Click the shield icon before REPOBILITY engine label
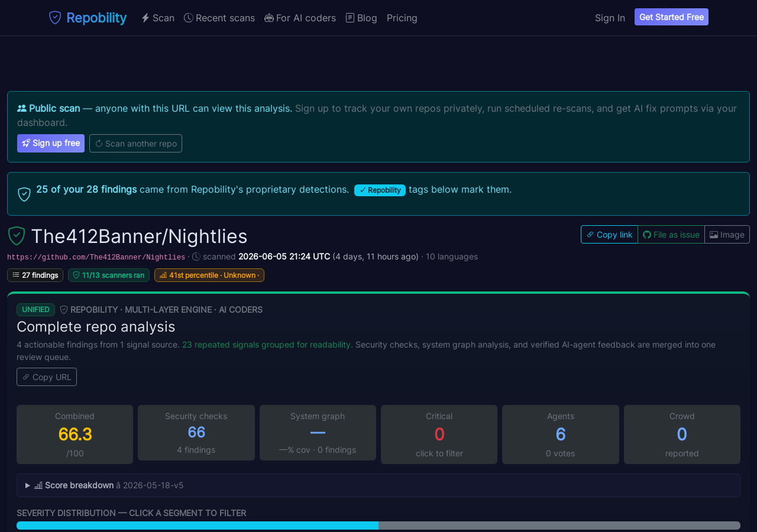The width and height of the screenshot is (757, 532). [64, 309]
